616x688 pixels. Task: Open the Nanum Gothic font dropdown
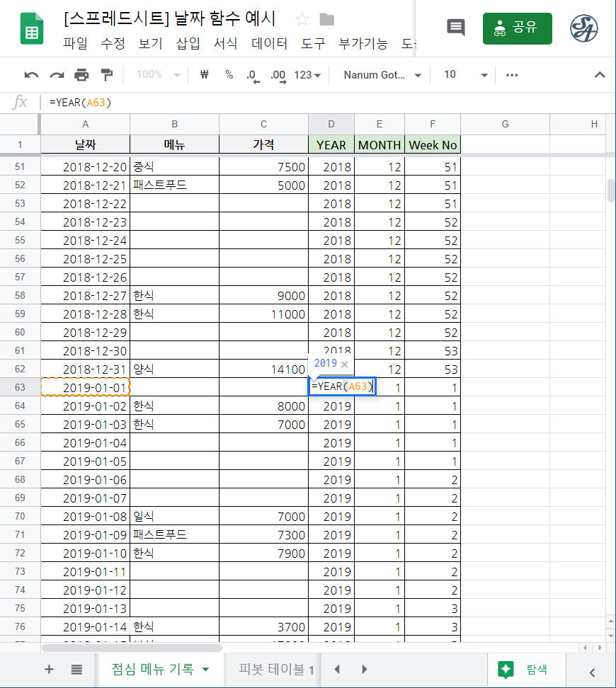(x=380, y=74)
